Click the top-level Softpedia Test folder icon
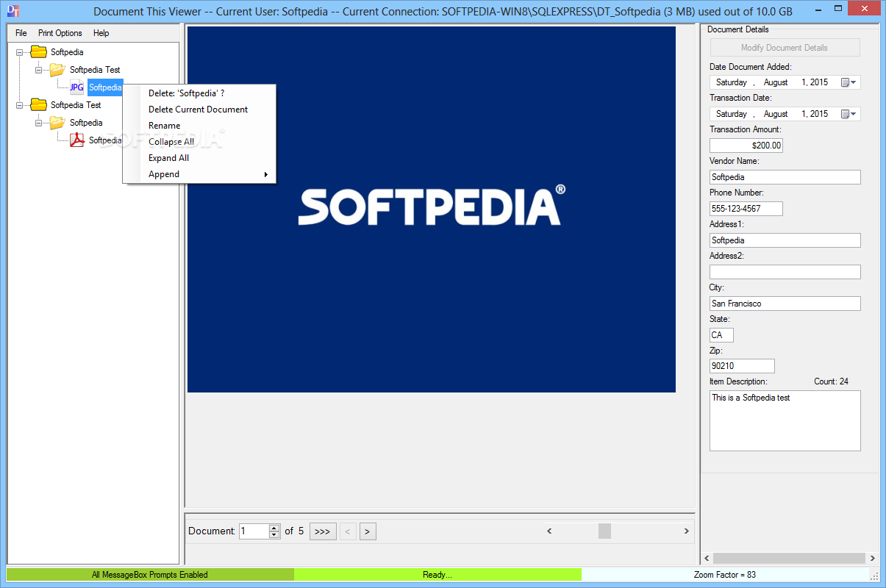The image size is (886, 588). coord(39,105)
